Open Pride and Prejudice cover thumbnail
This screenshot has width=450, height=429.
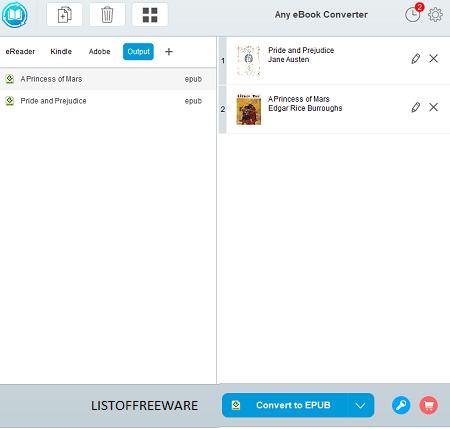[x=249, y=60]
